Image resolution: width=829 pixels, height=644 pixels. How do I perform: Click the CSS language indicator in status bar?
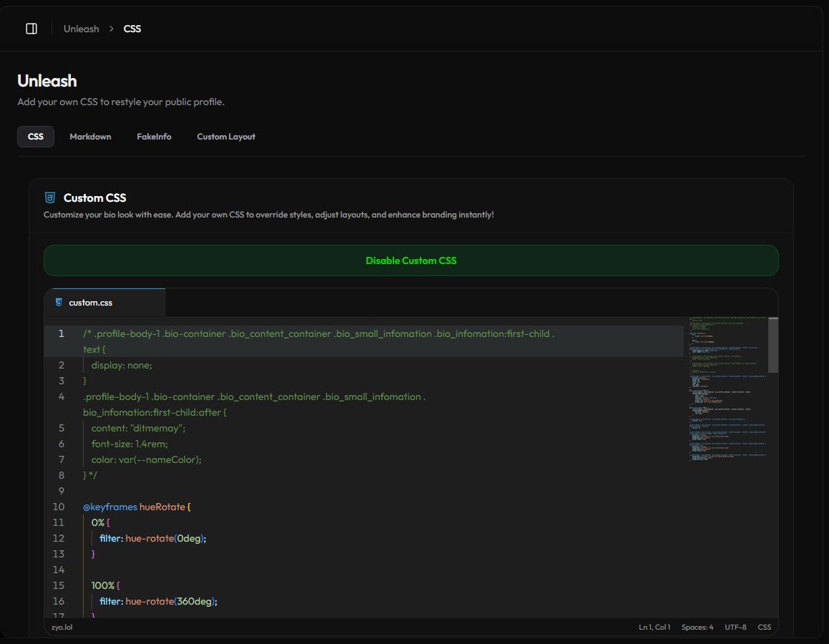coord(764,627)
